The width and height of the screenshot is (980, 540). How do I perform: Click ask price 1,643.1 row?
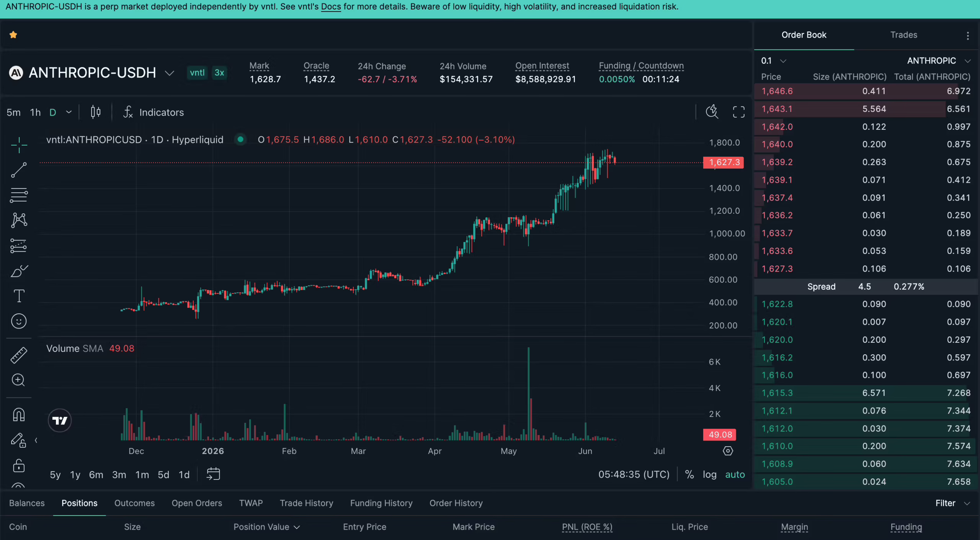[x=866, y=109]
